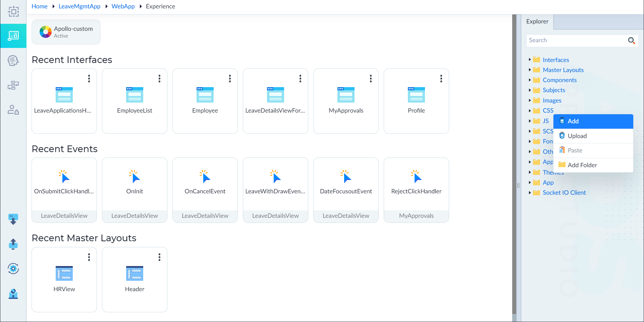Expand the Interfaces folder arrow
The width and height of the screenshot is (644, 322).
tap(530, 60)
